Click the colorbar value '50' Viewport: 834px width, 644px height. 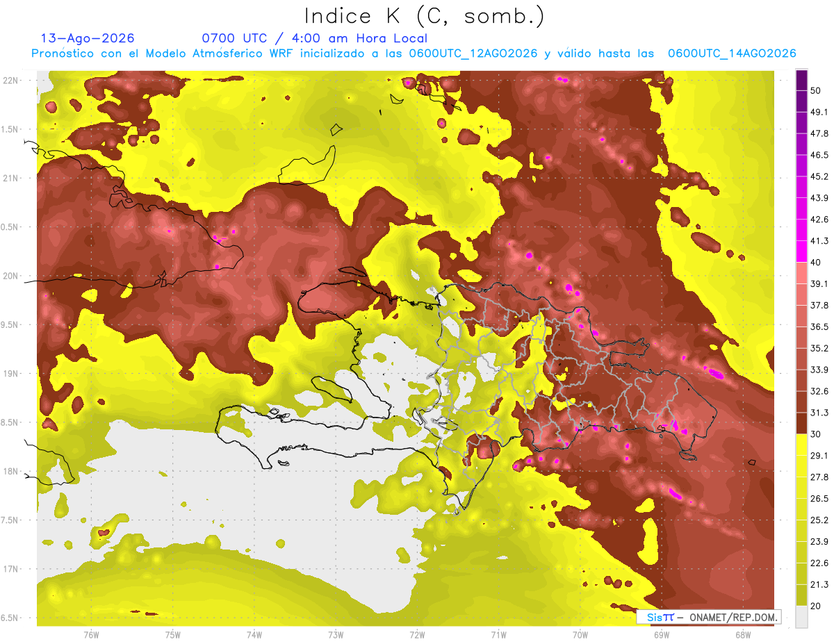tap(816, 90)
